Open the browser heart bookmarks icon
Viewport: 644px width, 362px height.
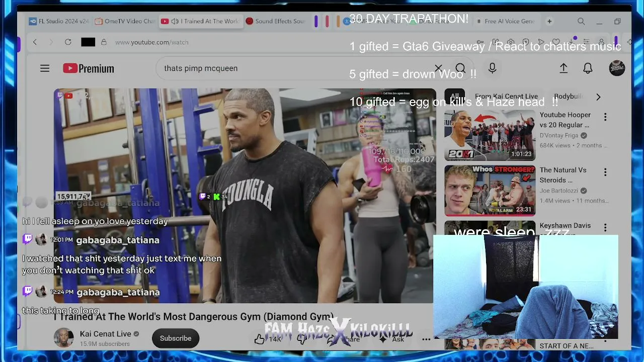click(x=556, y=42)
